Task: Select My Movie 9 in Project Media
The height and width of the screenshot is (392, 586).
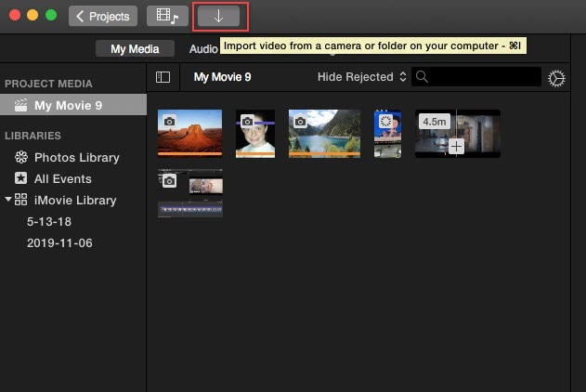Action: pyautogui.click(x=73, y=105)
